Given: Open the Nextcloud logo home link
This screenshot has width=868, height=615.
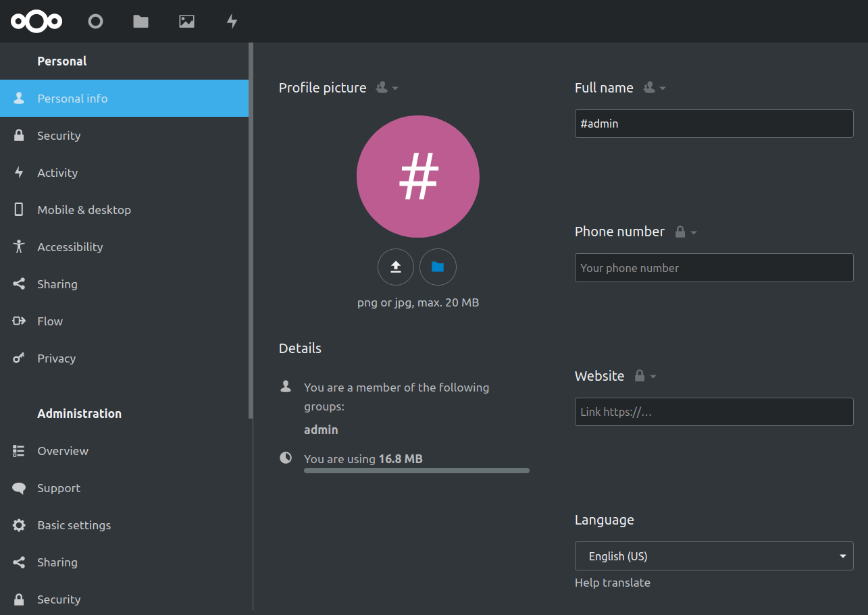Looking at the screenshot, I should [36, 22].
